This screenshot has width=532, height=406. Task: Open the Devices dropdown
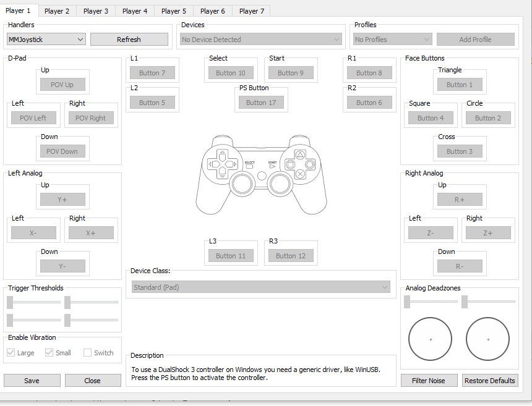260,39
